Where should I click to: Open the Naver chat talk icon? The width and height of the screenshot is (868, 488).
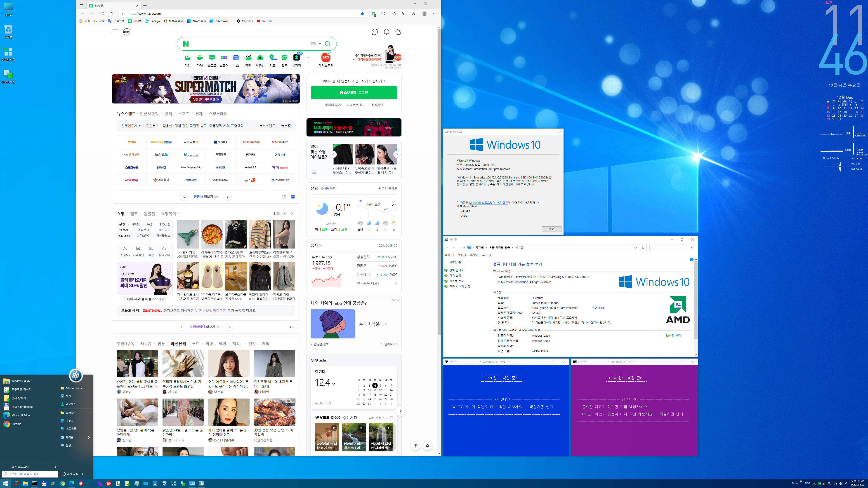point(375,32)
